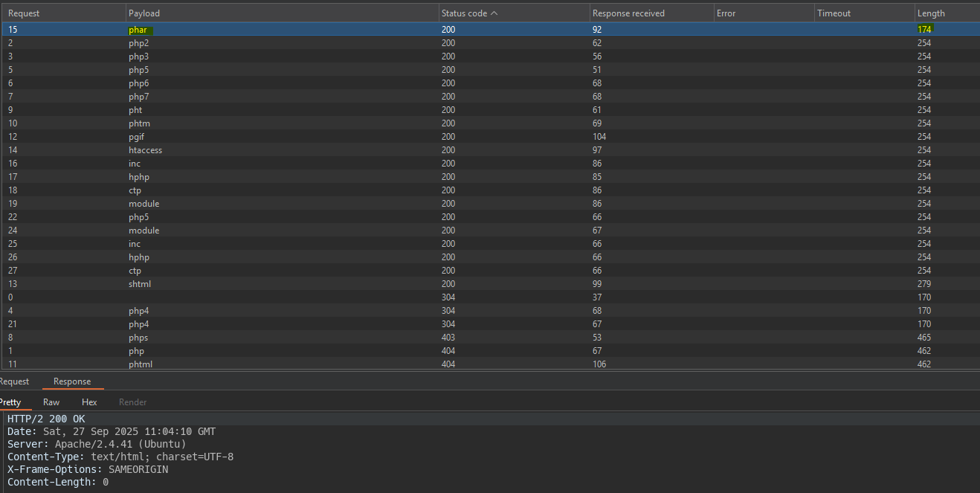Switch to the Request tab below the table
980x493 pixels.
click(15, 381)
